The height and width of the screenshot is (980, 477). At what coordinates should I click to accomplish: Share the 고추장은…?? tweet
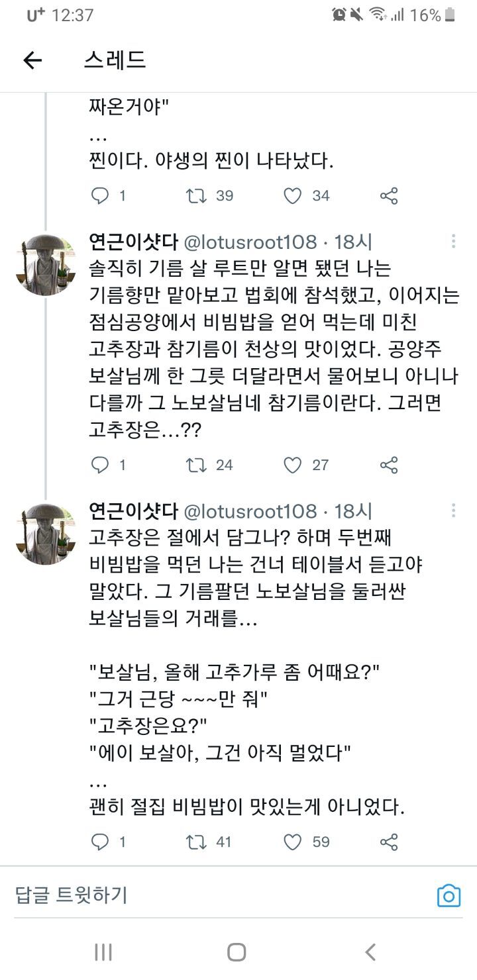(389, 465)
